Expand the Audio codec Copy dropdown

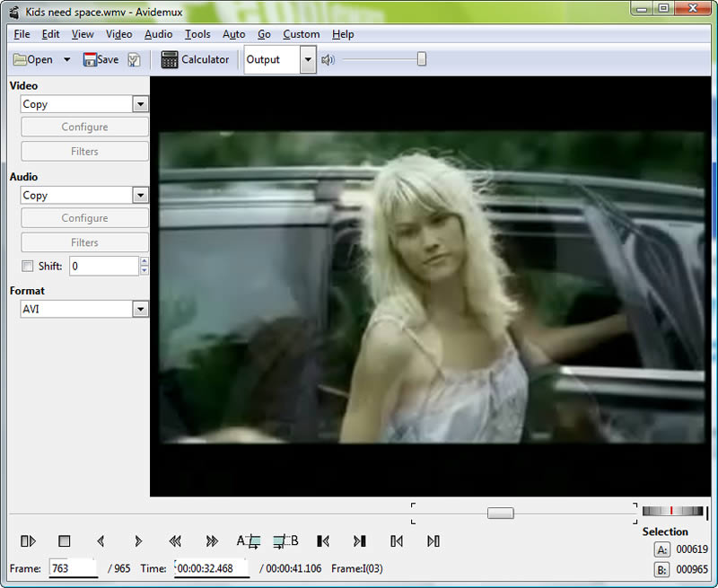pos(140,196)
